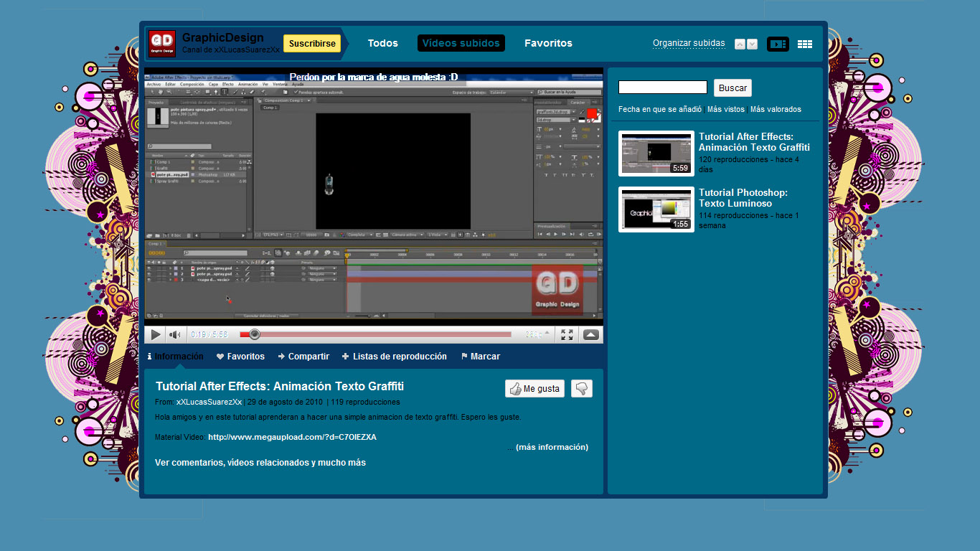
Task: Open the Animación Texto Graffiti video thumbnail
Action: click(x=656, y=154)
